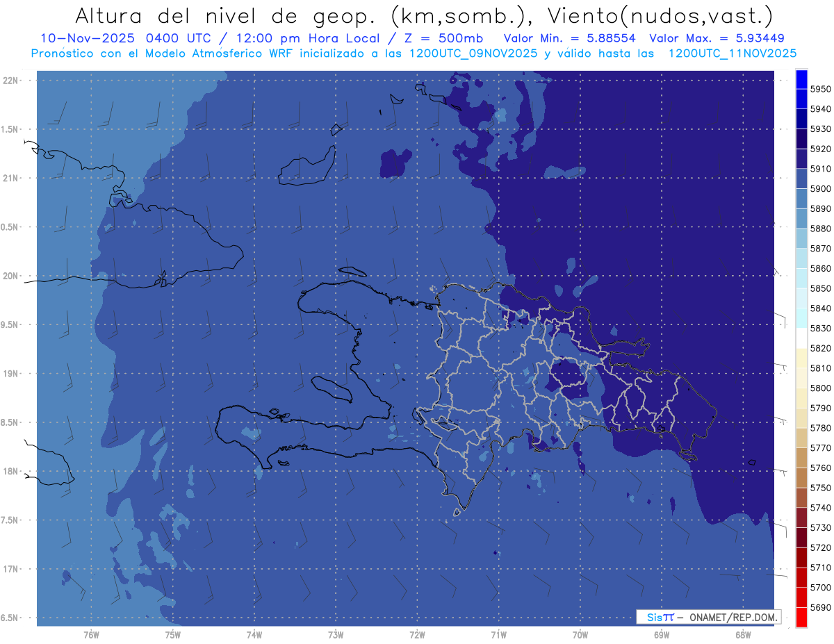Click the 'Valor Min. = 5.88554' text
This screenshot has width=834, height=644.
click(571, 38)
